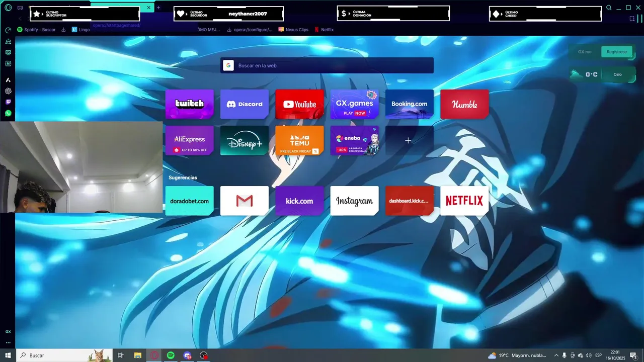Open the kick.com suggestion tile
The width and height of the screenshot is (644, 362).
(x=299, y=201)
